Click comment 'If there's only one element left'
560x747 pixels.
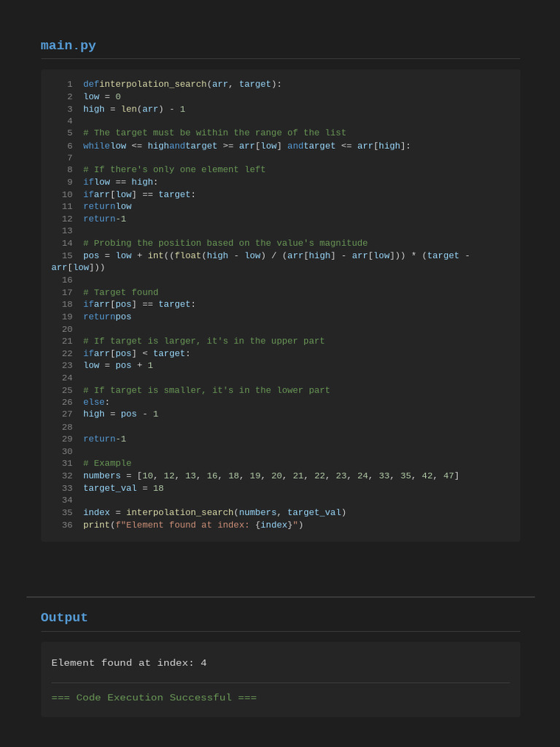tap(174, 169)
